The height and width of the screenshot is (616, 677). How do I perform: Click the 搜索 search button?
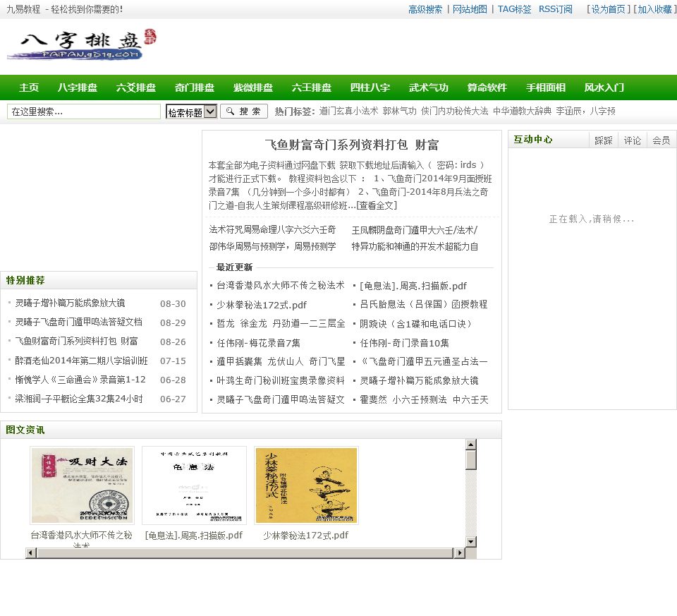[244, 111]
